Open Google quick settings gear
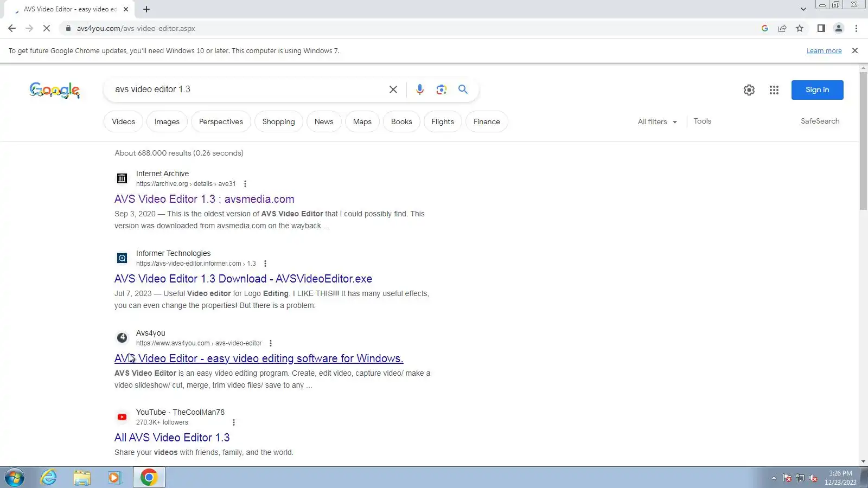The height and width of the screenshot is (488, 868). click(x=749, y=90)
